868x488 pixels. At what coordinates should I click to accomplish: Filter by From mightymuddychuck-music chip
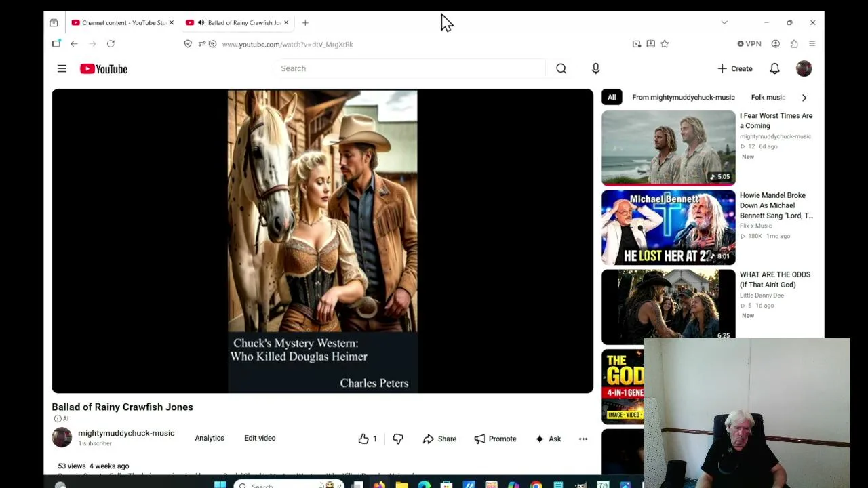tap(683, 98)
